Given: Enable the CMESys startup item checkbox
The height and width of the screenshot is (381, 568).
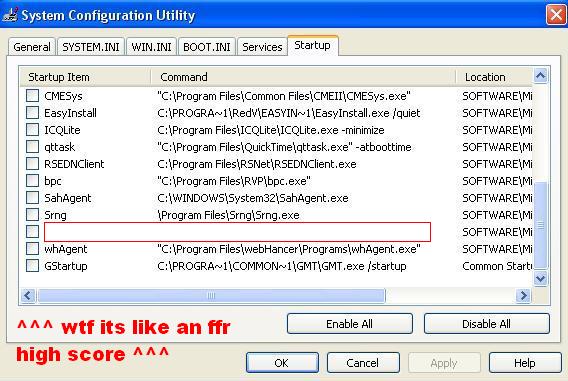Looking at the screenshot, I should 32,96.
